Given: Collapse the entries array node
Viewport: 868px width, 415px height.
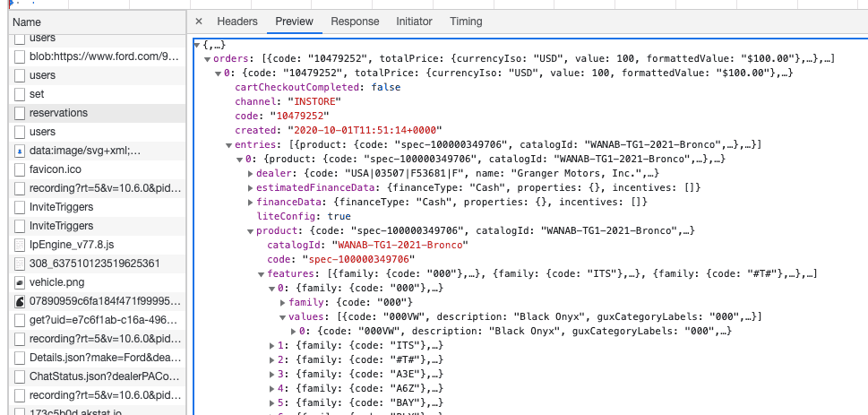Looking at the screenshot, I should 228,145.
